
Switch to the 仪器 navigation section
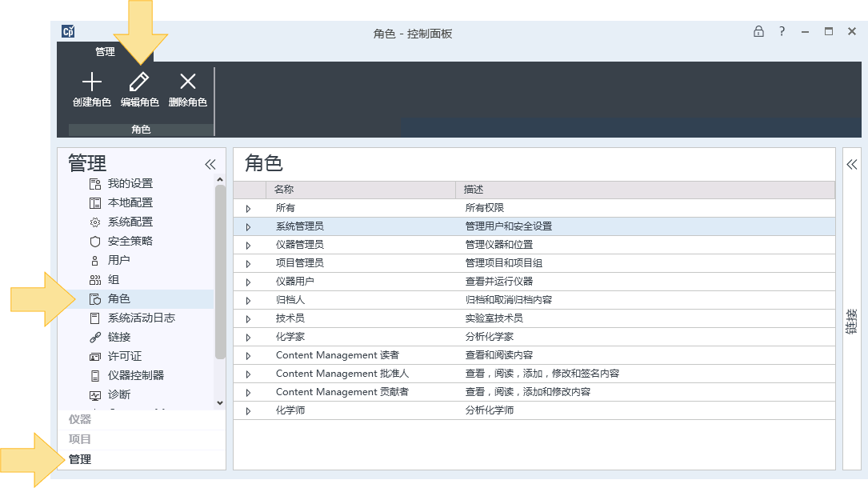click(x=80, y=419)
